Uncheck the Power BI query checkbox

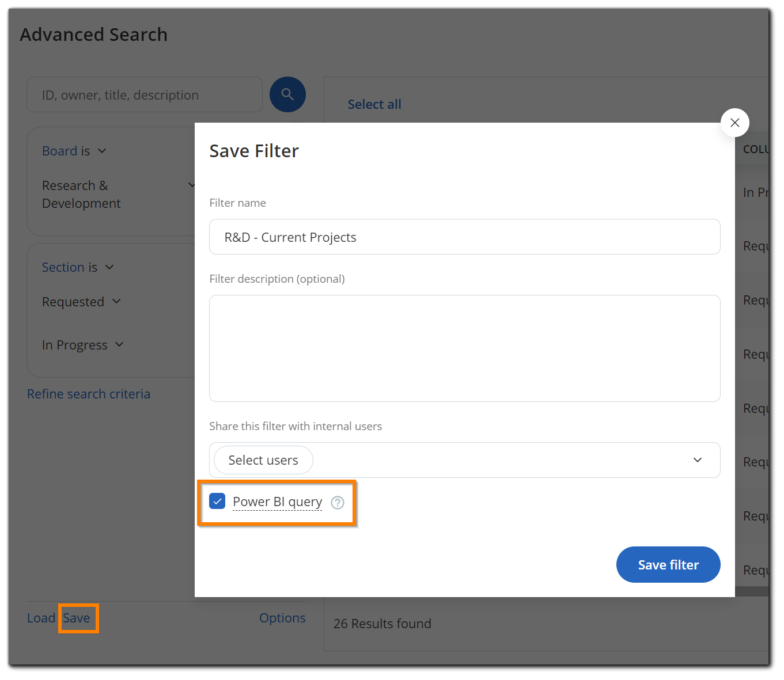tap(217, 502)
